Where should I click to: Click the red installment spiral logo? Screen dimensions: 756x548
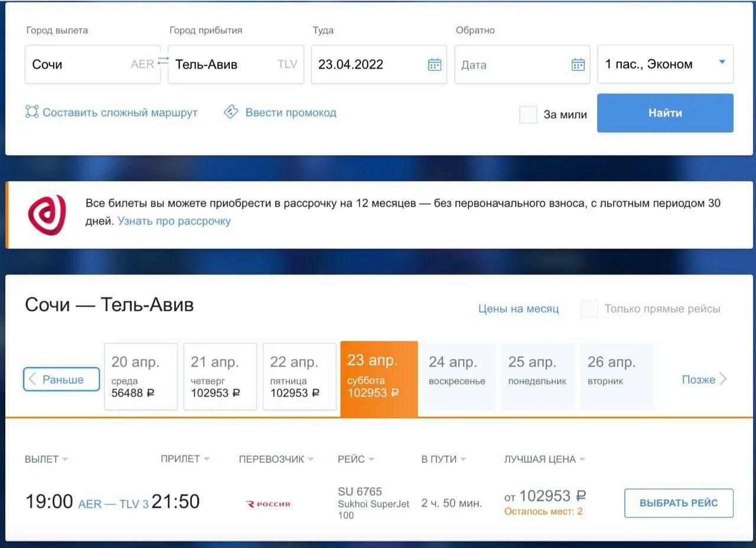point(47,215)
